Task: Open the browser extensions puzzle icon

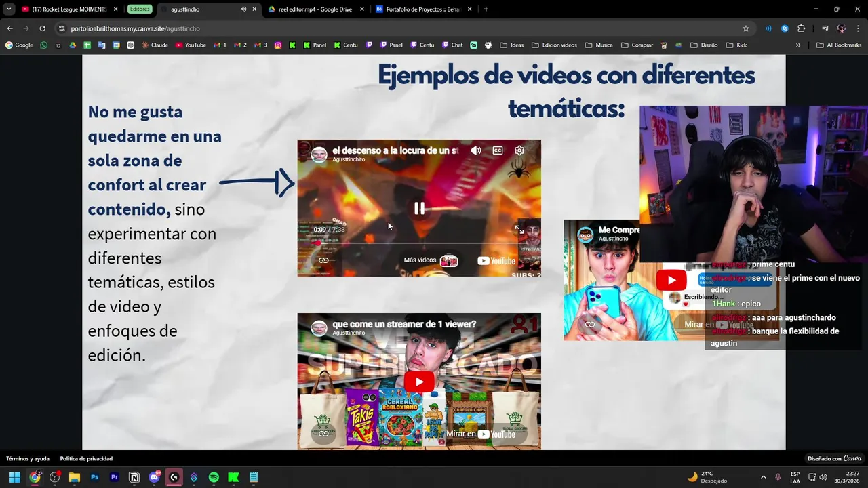Action: coord(801,28)
